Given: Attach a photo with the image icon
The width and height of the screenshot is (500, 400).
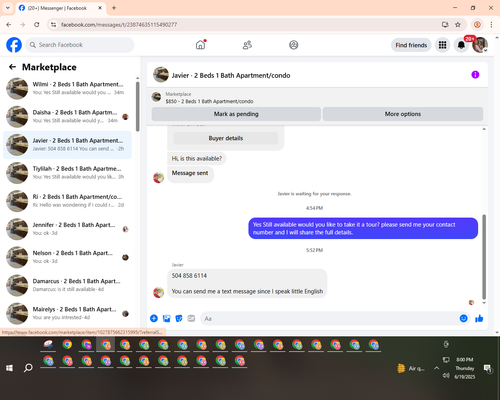Looking at the screenshot, I should click(x=166, y=318).
